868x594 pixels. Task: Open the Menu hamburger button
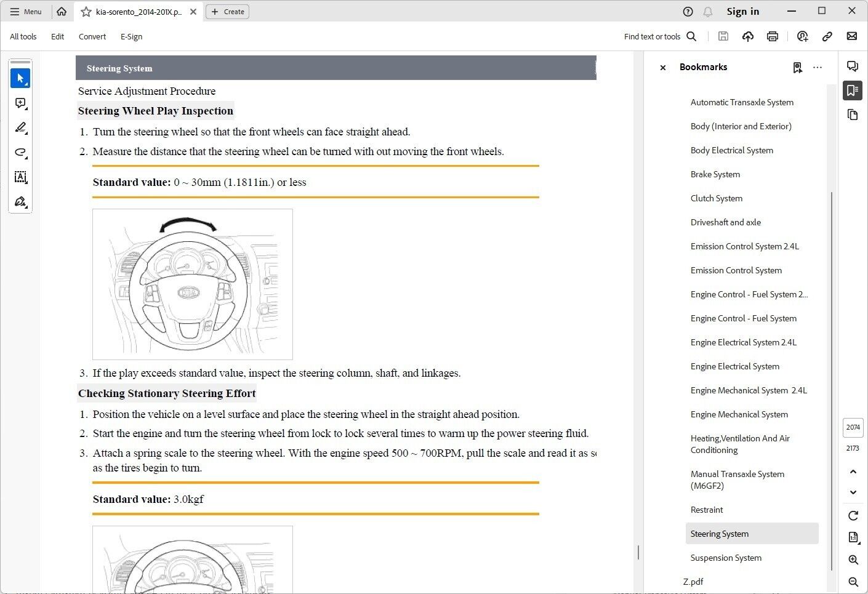26,12
